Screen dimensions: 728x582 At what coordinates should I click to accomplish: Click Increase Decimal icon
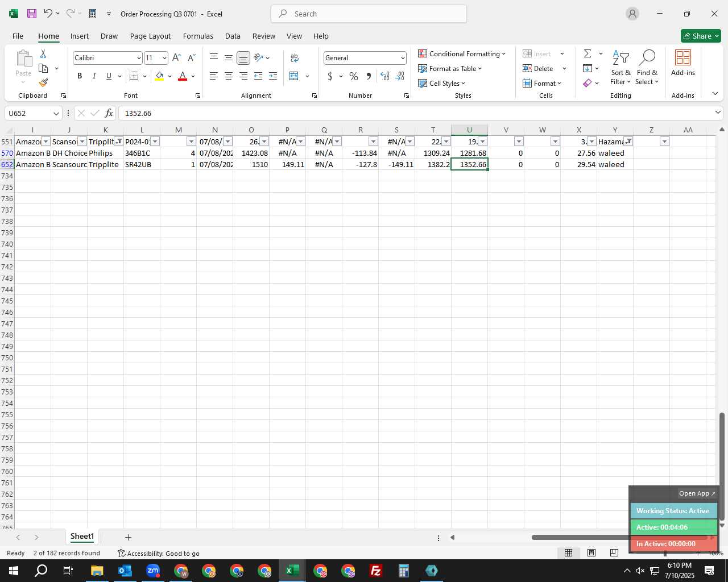pos(385,76)
